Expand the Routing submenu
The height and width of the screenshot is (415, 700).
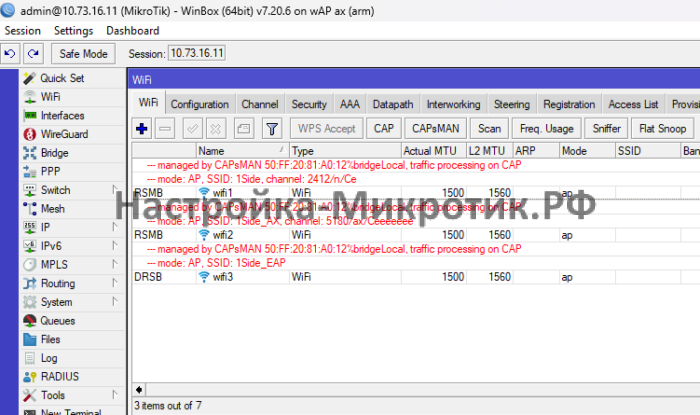[115, 283]
